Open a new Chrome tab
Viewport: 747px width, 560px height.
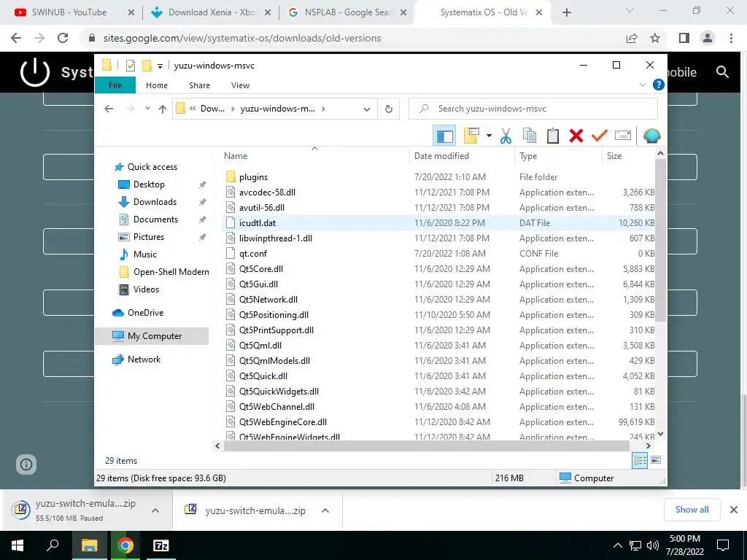pyautogui.click(x=566, y=12)
